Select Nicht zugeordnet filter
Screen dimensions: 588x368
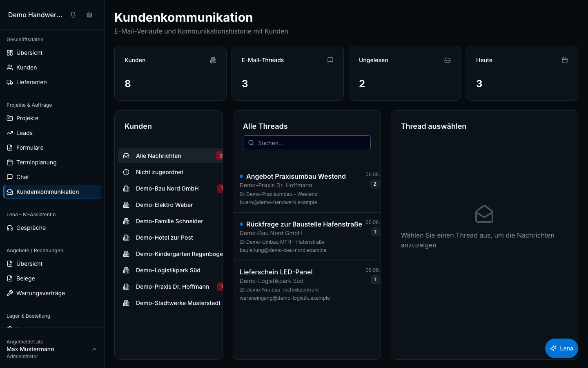(x=170, y=172)
